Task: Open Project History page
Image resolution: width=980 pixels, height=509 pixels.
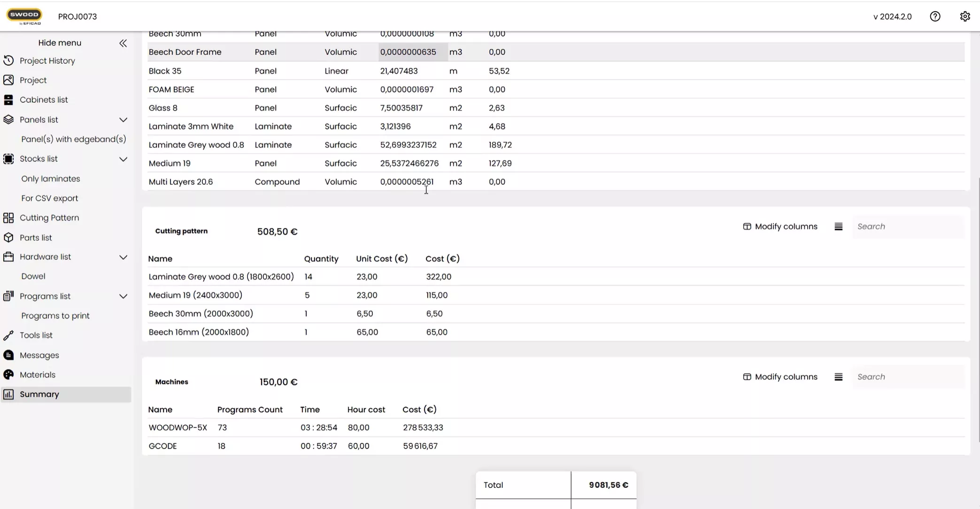Action: point(47,61)
